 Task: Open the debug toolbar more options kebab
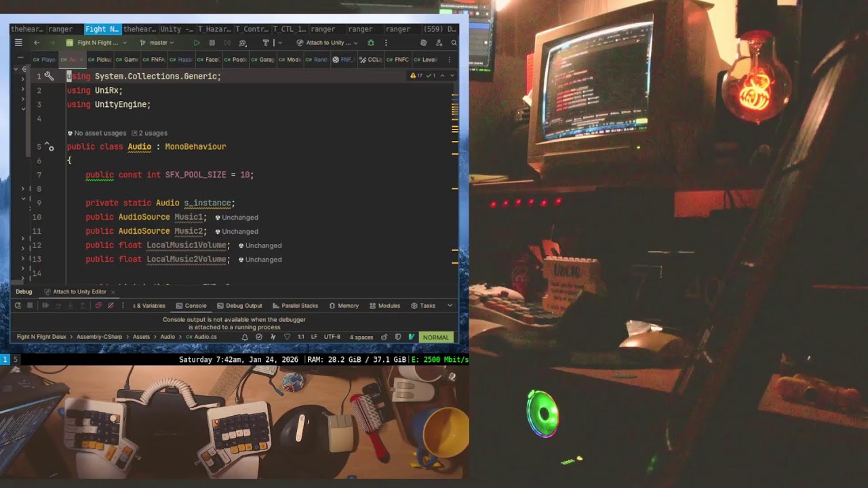pyautogui.click(x=123, y=306)
